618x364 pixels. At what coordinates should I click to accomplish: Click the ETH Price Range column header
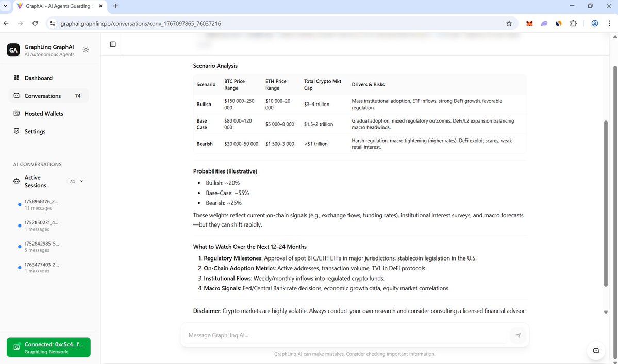[x=276, y=84]
